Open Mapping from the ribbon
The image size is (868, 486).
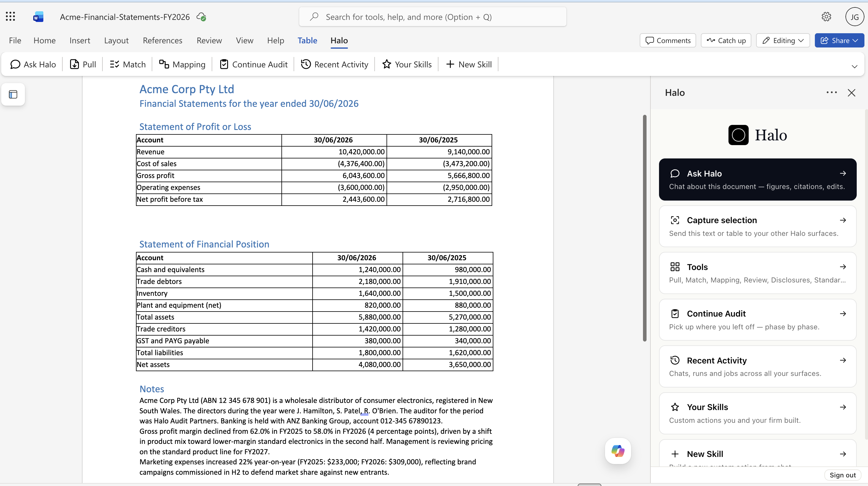pyautogui.click(x=182, y=64)
